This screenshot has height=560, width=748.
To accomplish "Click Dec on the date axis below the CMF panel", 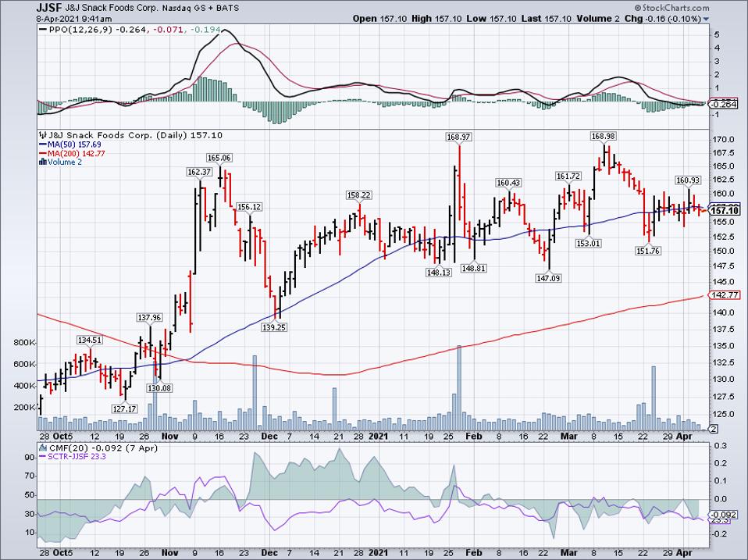I will (x=269, y=553).
